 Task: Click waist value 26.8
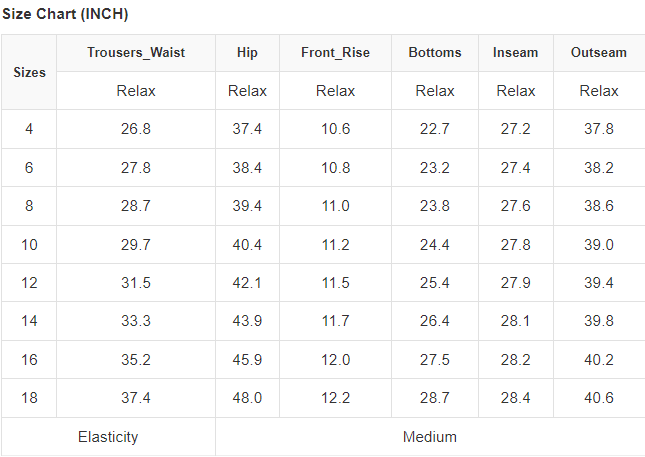click(x=136, y=129)
